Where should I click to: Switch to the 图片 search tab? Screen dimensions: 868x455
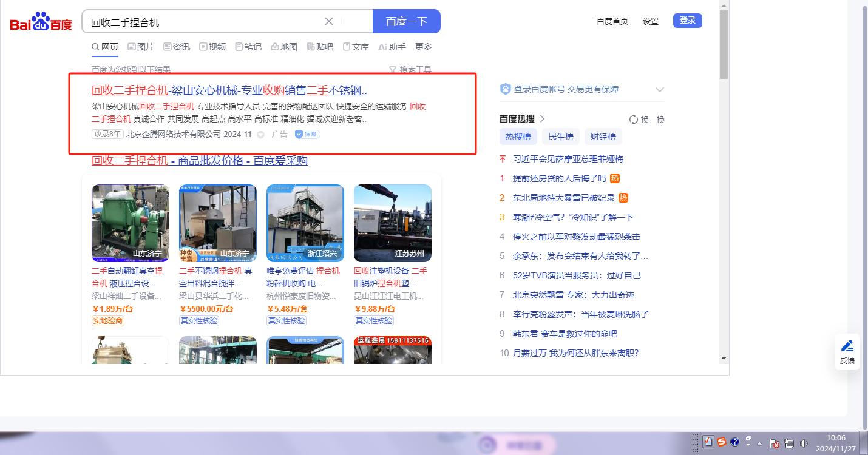(x=141, y=47)
